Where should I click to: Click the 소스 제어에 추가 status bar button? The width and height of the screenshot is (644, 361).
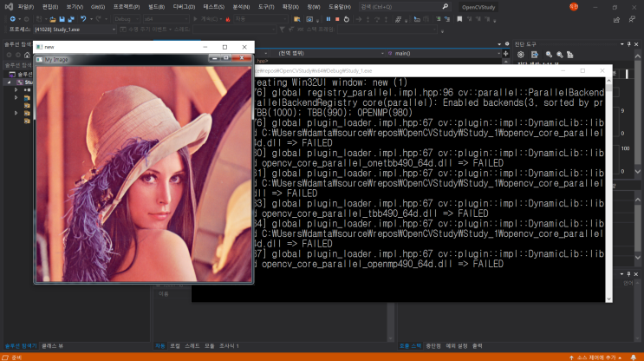[596, 358]
